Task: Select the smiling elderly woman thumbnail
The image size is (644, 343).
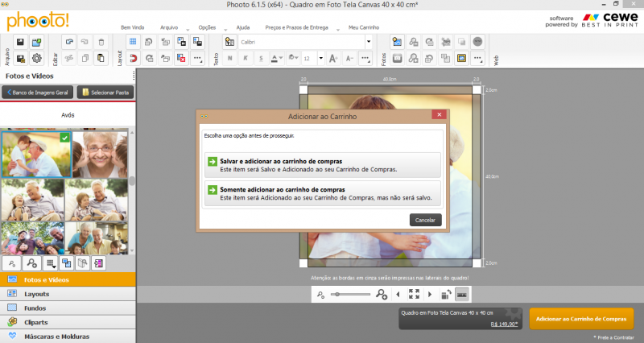Action: (99, 154)
